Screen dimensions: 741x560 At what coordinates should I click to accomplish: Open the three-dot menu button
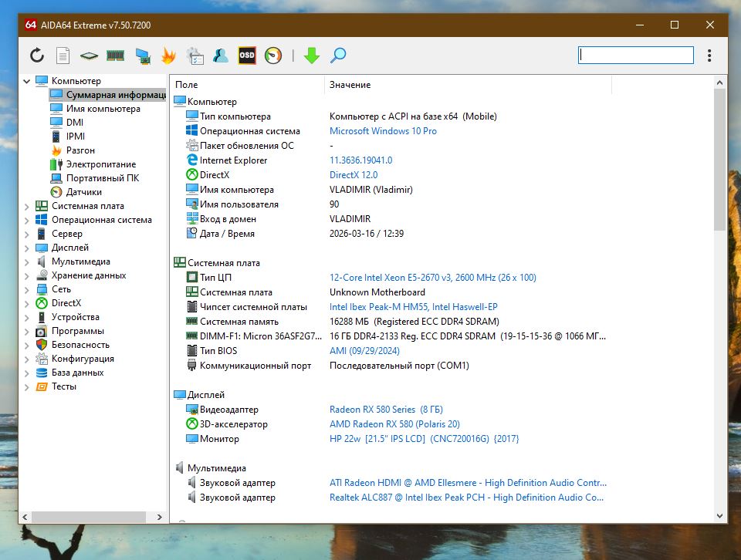(709, 56)
